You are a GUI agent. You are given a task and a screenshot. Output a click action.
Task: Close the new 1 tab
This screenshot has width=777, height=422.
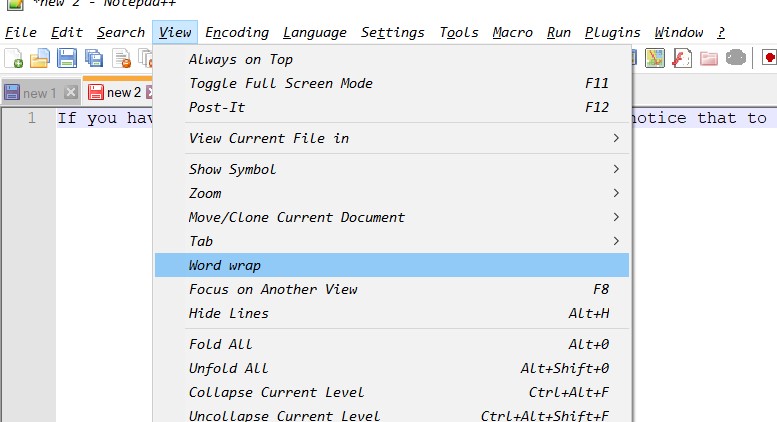(x=71, y=92)
